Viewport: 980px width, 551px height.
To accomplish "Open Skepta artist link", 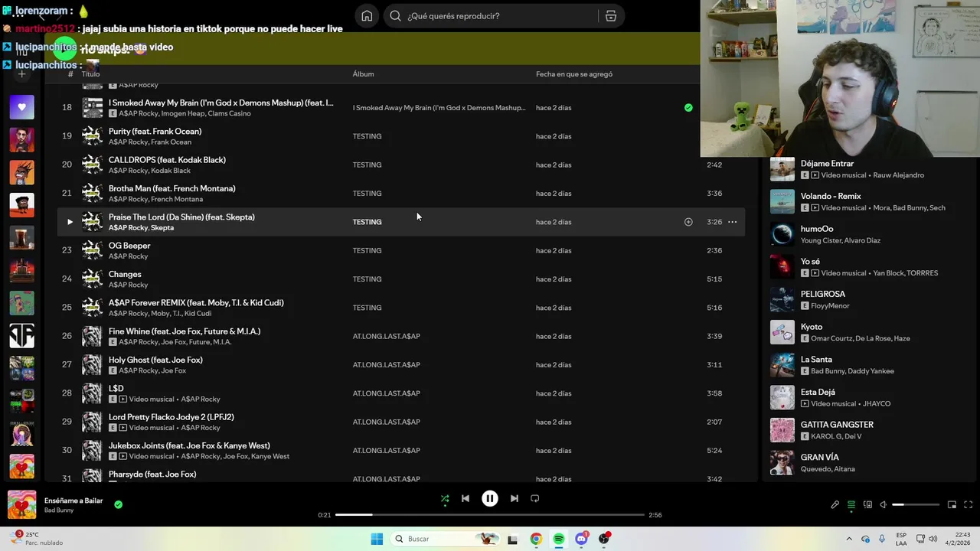I will [x=162, y=228].
